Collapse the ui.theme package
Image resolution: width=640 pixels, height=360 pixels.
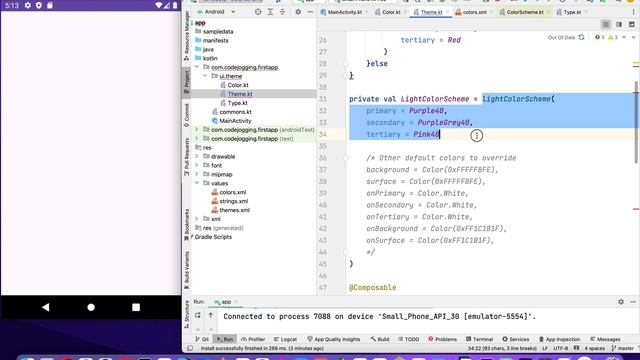[205, 76]
